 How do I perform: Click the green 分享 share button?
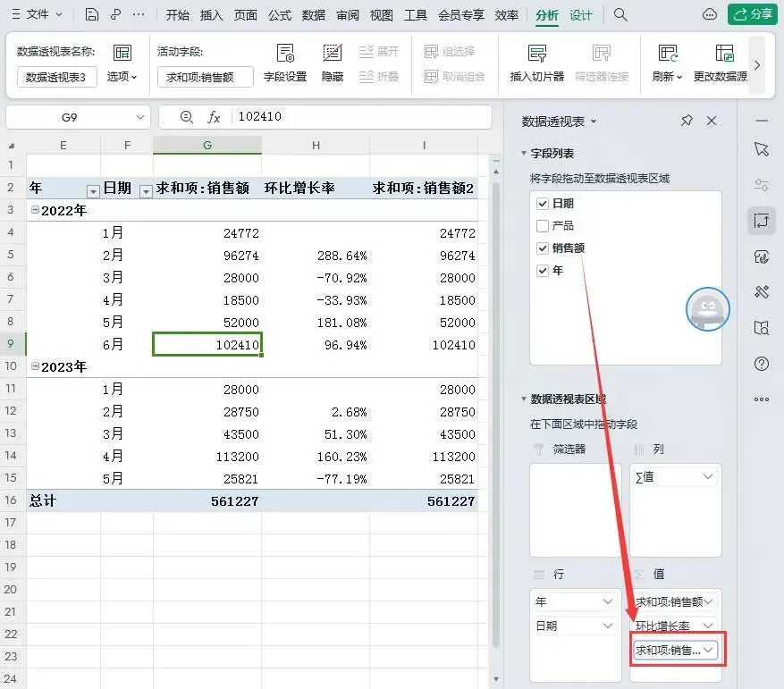coord(753,14)
